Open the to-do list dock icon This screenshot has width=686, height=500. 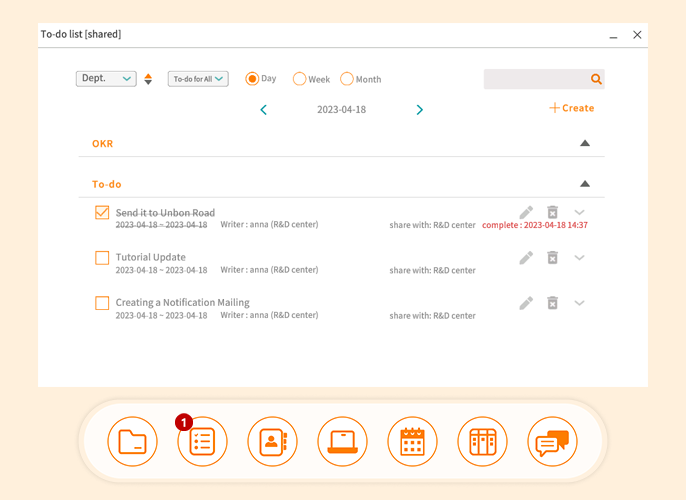pos(203,441)
